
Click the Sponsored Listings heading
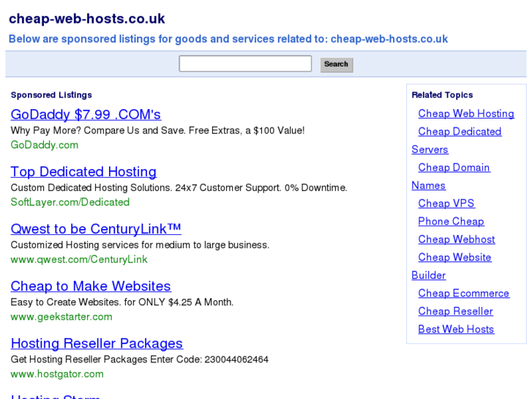[x=51, y=95]
